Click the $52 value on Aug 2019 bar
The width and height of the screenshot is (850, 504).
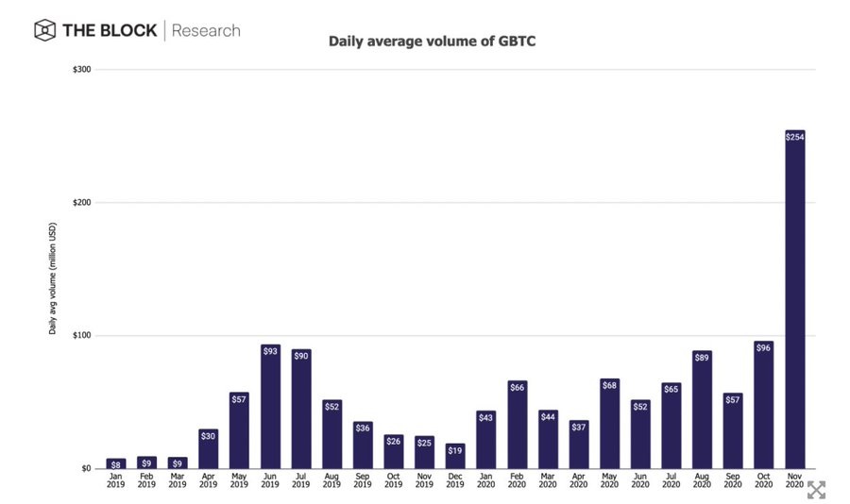(x=331, y=407)
